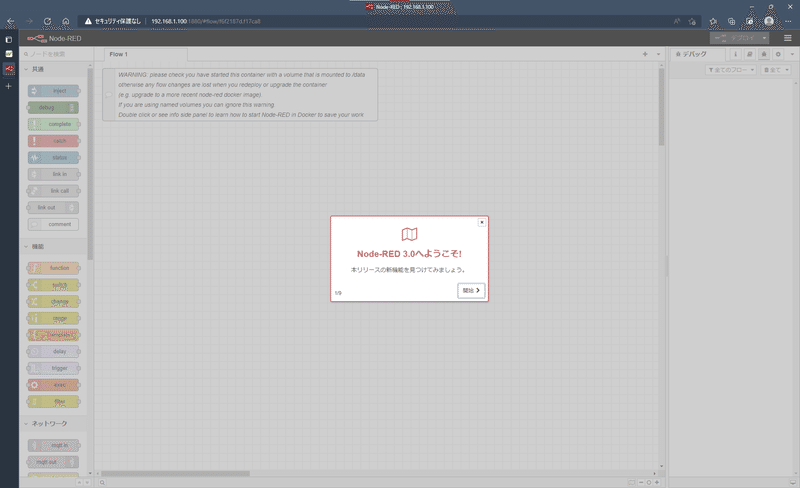Add page to favorites star icon
The image size is (800, 488).
tap(692, 21)
